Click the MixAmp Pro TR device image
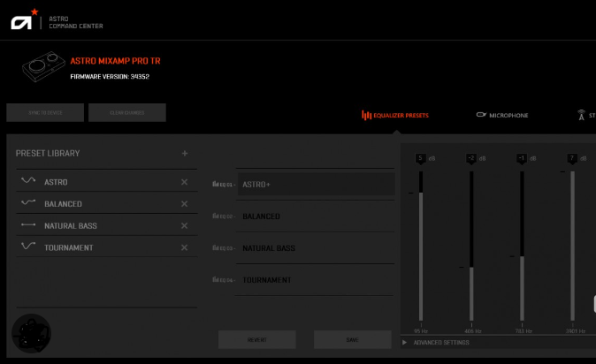The image size is (596, 364). pyautogui.click(x=43, y=66)
